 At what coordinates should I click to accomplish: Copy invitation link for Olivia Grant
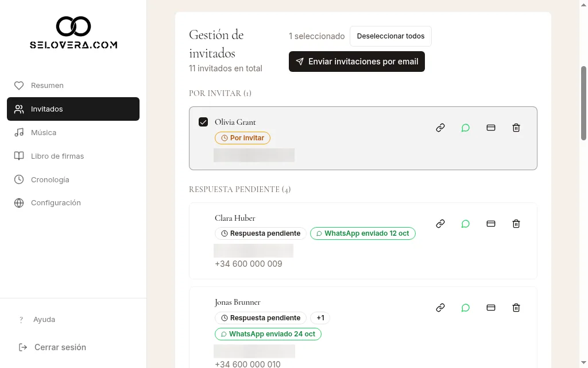coord(440,128)
